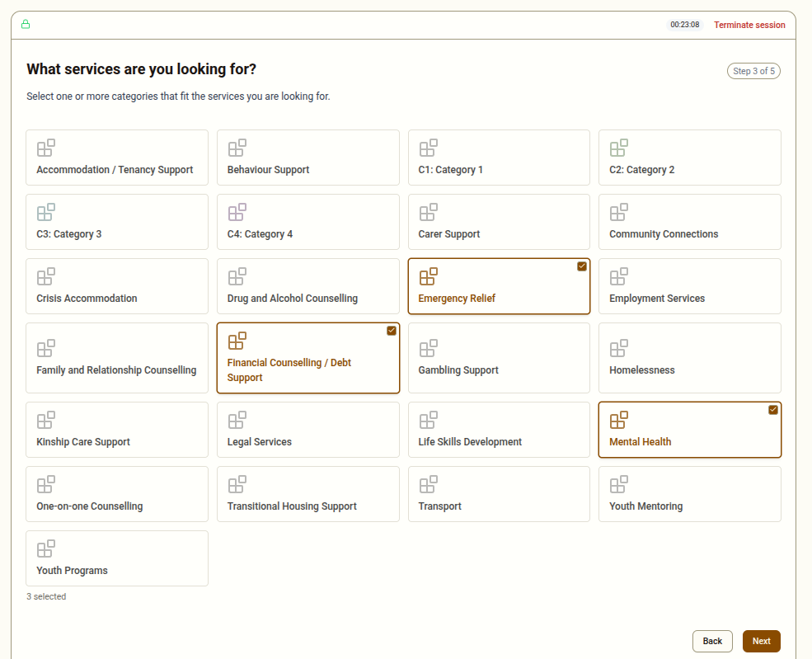Uncheck the Mental Health selection checkbox
Screen dimensions: 812x659
(x=772, y=409)
